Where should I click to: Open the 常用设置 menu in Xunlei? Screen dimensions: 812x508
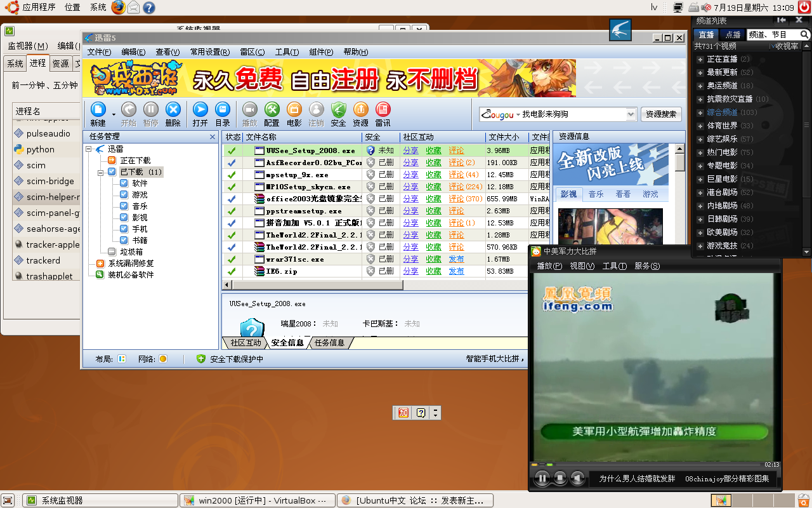click(210, 52)
